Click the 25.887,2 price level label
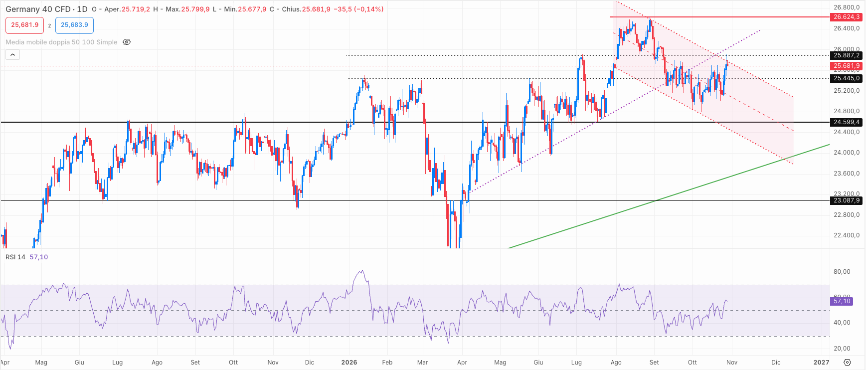Image resolution: width=868 pixels, height=370 pixels. coord(846,55)
